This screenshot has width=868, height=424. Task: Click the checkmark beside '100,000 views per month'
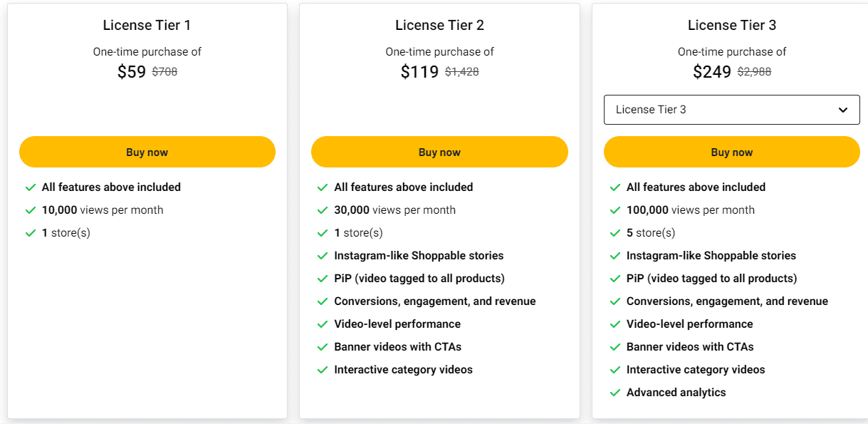pyautogui.click(x=615, y=210)
